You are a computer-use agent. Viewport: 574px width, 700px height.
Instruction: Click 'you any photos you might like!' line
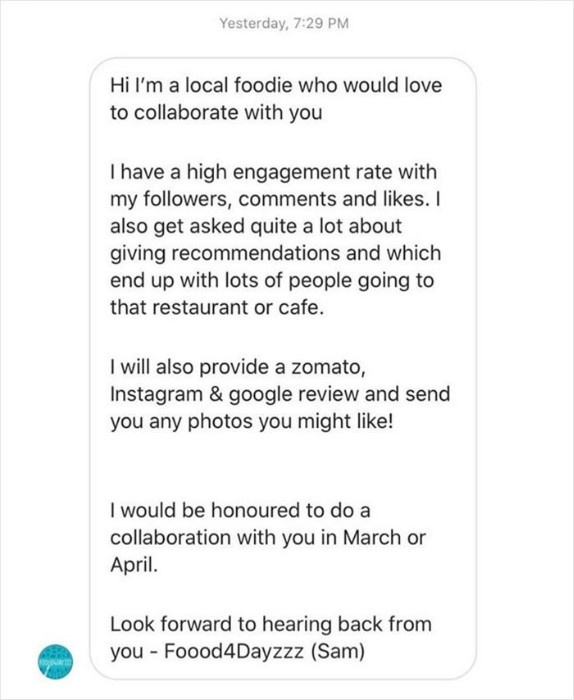click(252, 421)
